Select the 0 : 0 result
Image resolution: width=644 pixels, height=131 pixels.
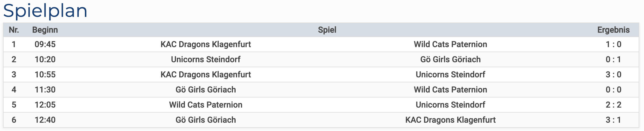pyautogui.click(x=613, y=90)
